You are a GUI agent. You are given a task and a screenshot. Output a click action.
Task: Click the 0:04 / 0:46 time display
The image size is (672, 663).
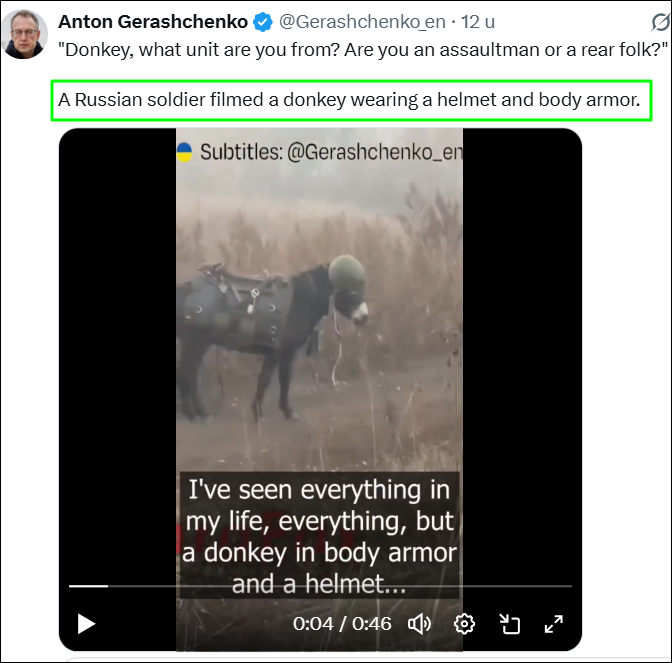[x=344, y=624]
